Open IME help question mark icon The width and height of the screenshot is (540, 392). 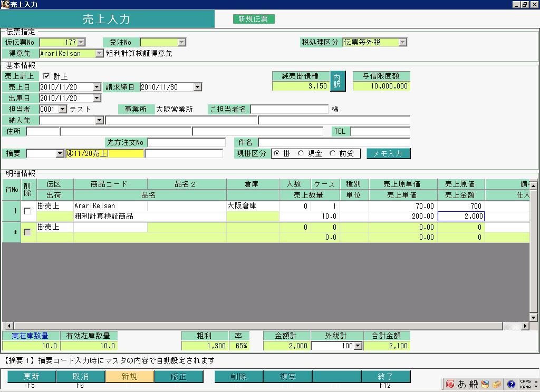(511, 384)
